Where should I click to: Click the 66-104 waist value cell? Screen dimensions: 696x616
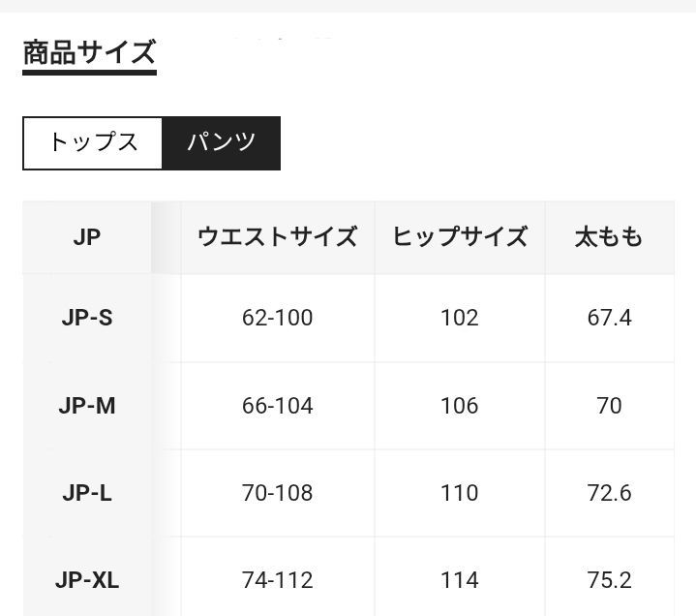[x=278, y=406]
